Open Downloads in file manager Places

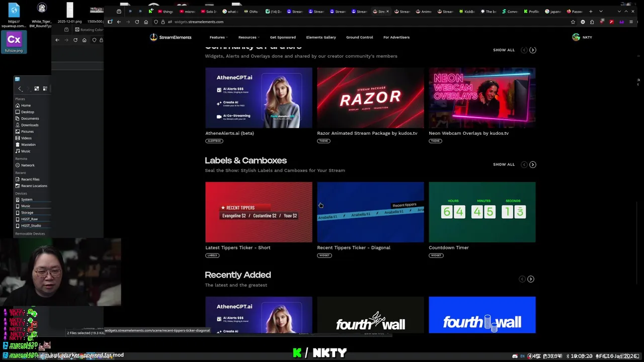coord(30,125)
